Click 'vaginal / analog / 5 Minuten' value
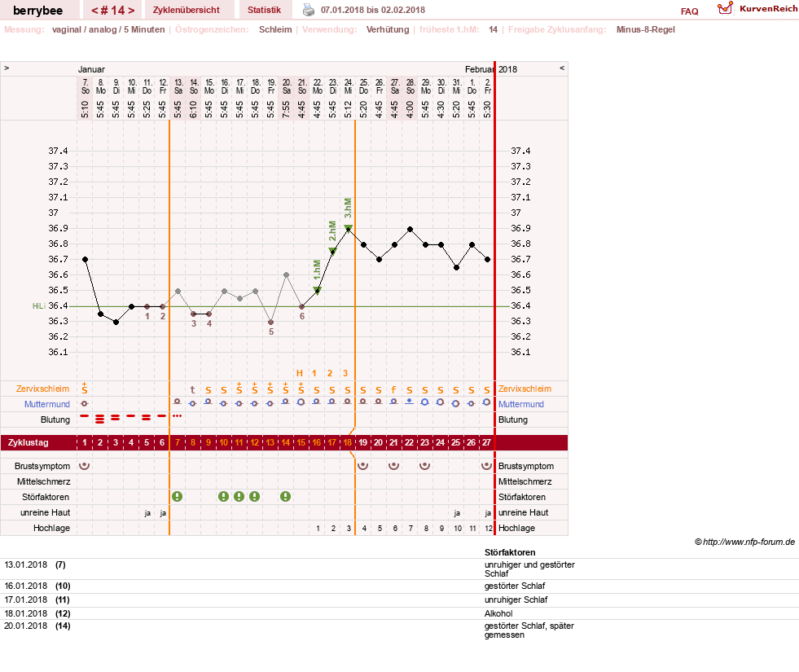Viewport: 799px width, 672px height. [108, 29]
